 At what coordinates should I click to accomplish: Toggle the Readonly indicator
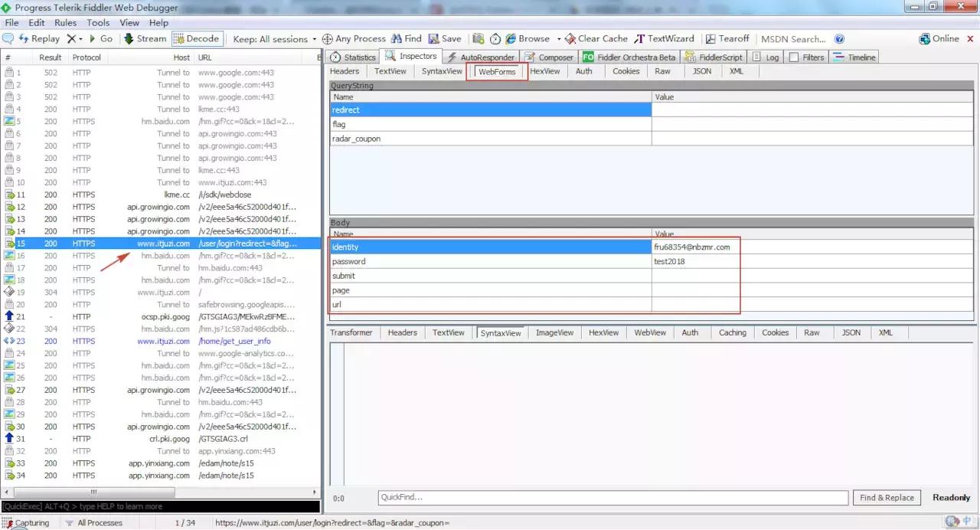951,498
